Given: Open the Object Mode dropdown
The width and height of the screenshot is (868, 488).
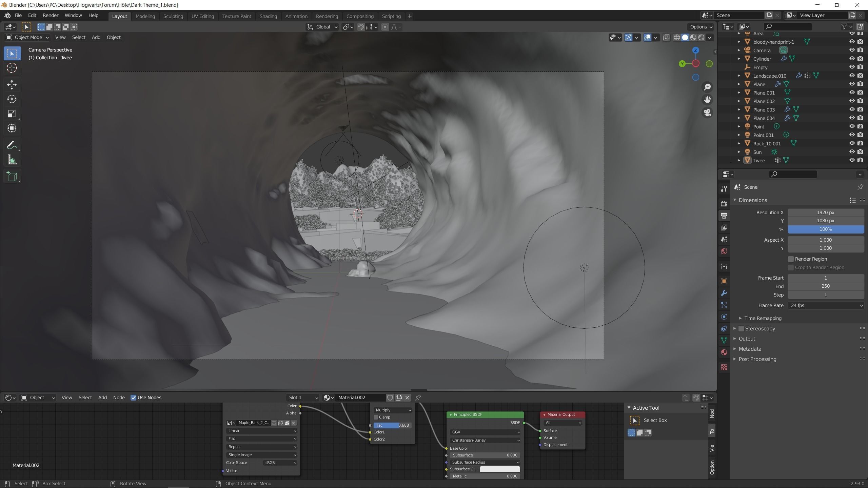Looking at the screenshot, I should pyautogui.click(x=27, y=37).
